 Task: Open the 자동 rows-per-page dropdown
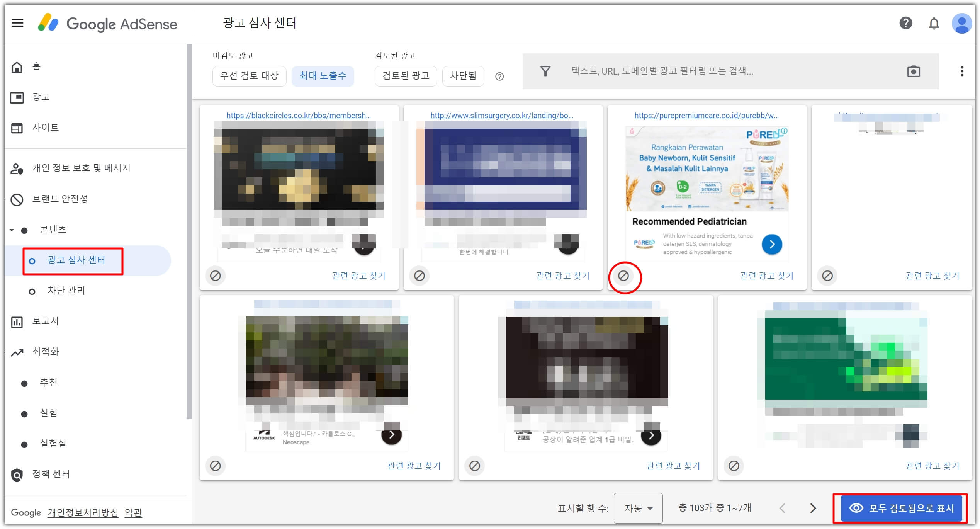pyautogui.click(x=638, y=508)
